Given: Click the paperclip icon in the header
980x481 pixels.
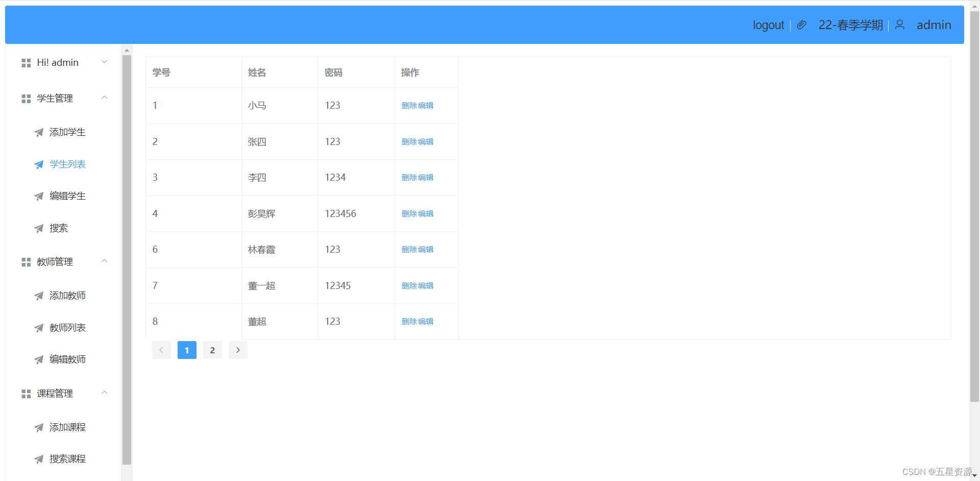Looking at the screenshot, I should (801, 25).
